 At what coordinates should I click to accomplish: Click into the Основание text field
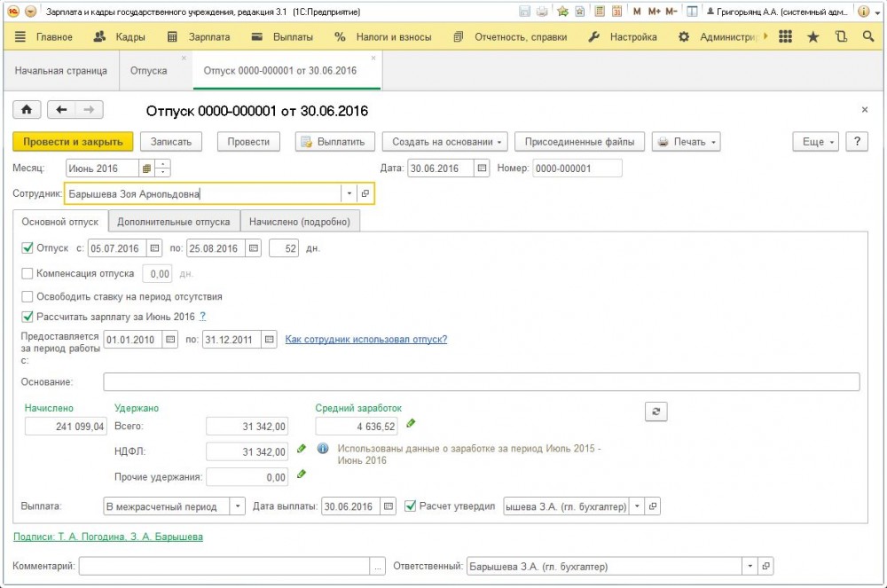pos(481,382)
